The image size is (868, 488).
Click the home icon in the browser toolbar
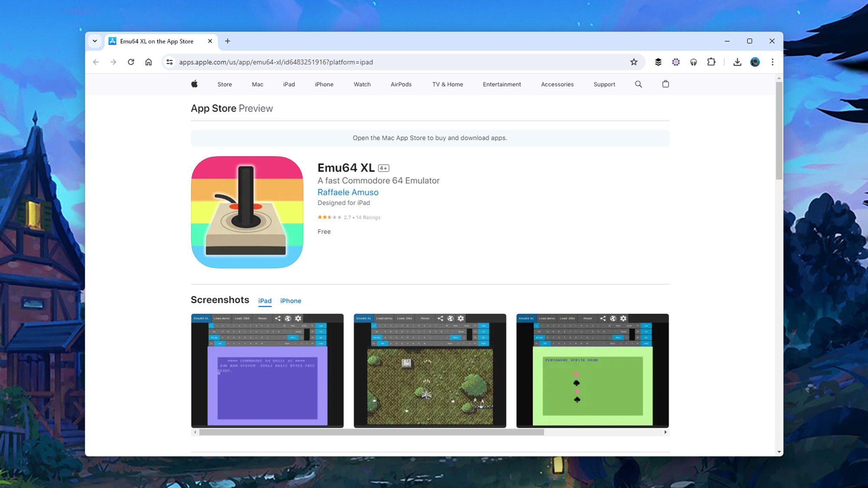pyautogui.click(x=148, y=62)
